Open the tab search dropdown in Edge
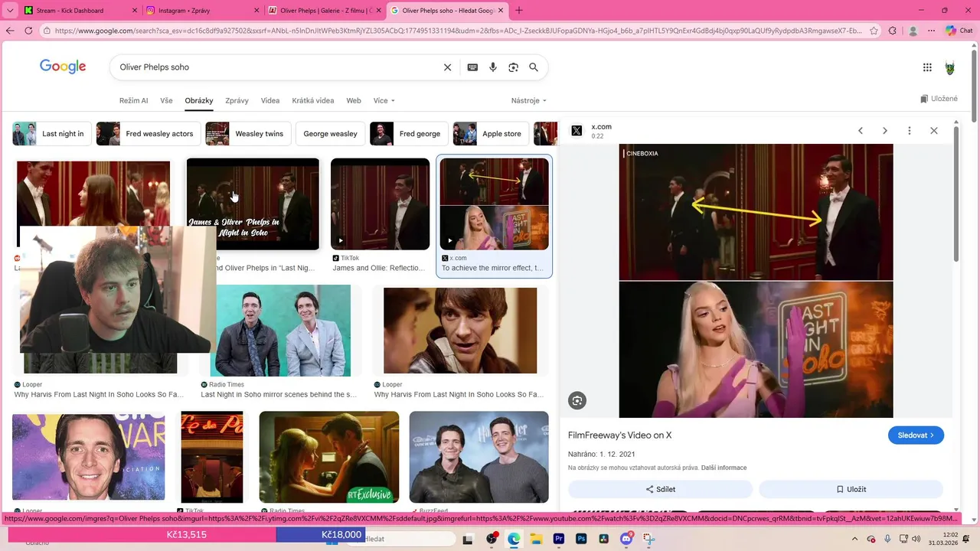Screen dimensions: 980x551 (x=10, y=11)
